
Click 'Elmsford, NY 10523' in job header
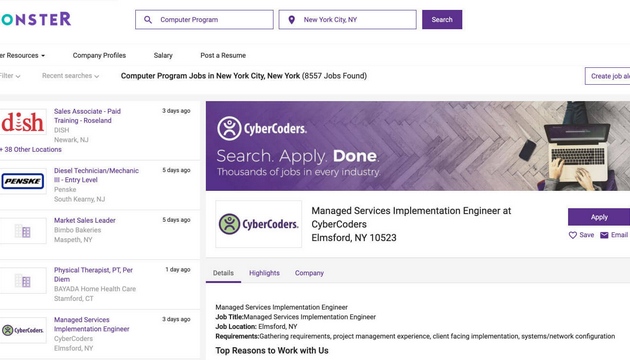pos(354,238)
